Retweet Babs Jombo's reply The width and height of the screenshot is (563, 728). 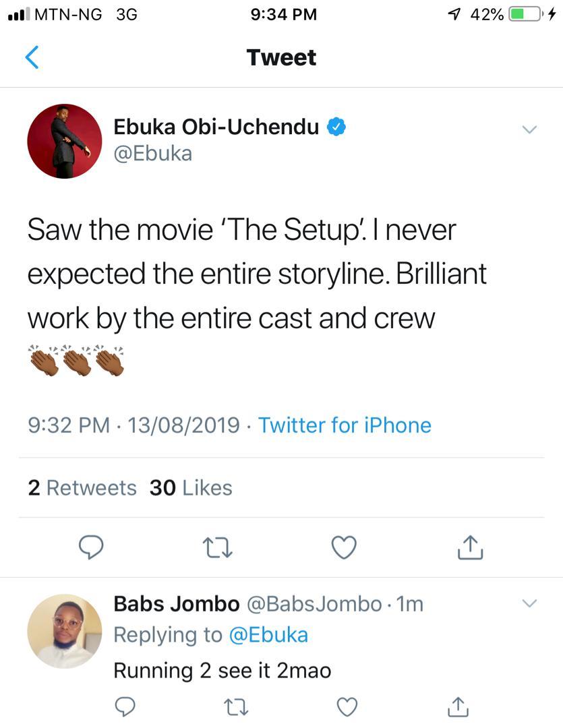click(x=235, y=706)
